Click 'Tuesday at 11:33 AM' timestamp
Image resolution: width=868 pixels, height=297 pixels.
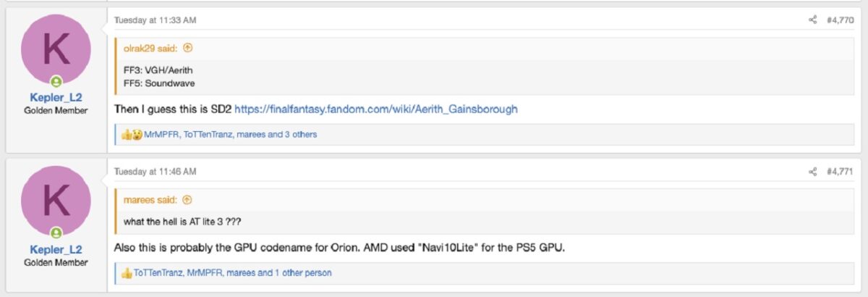[x=156, y=20]
